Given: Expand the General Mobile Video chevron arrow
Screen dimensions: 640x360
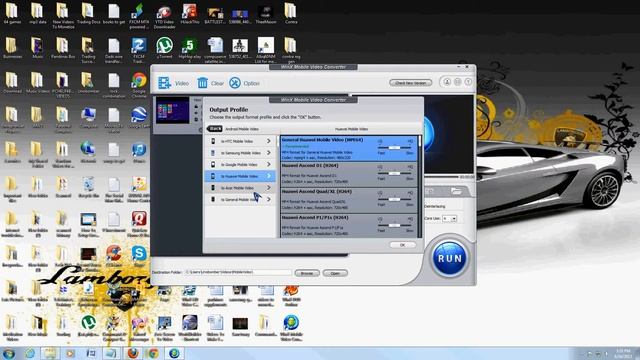Looking at the screenshot, I should [x=269, y=200].
